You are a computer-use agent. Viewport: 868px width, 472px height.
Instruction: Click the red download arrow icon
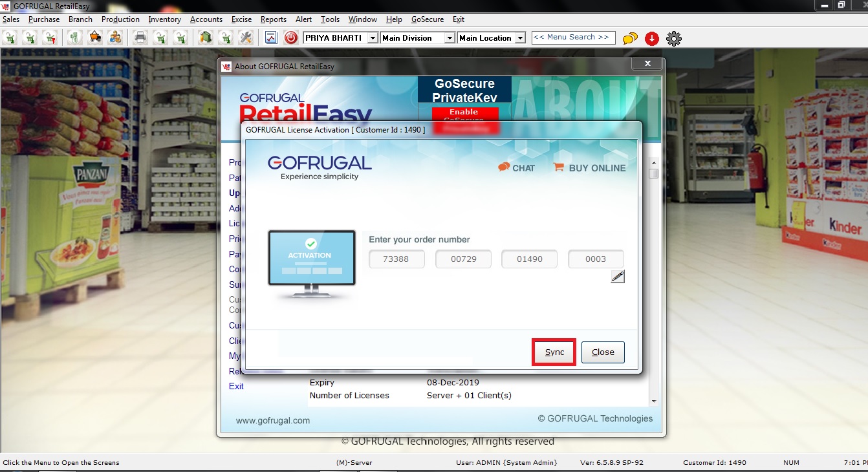652,39
